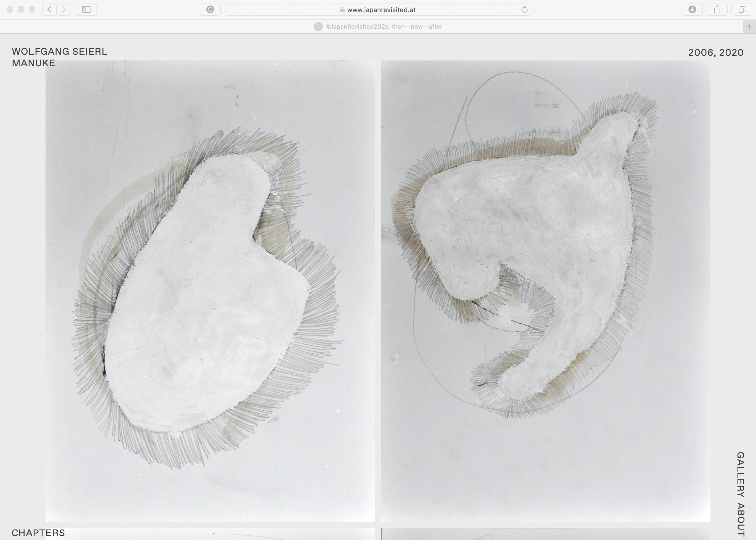Open the ABOUT vertical link
The image size is (756, 540).
740,520
